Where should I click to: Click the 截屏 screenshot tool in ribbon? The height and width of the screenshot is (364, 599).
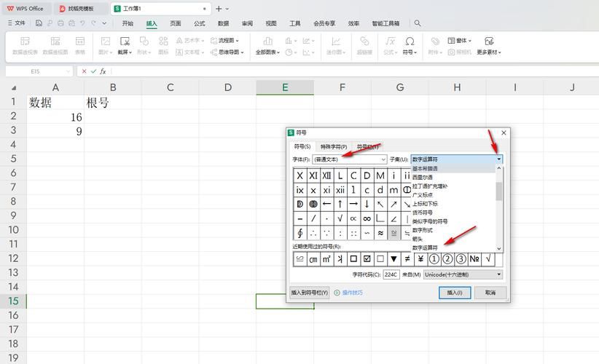pyautogui.click(x=124, y=45)
